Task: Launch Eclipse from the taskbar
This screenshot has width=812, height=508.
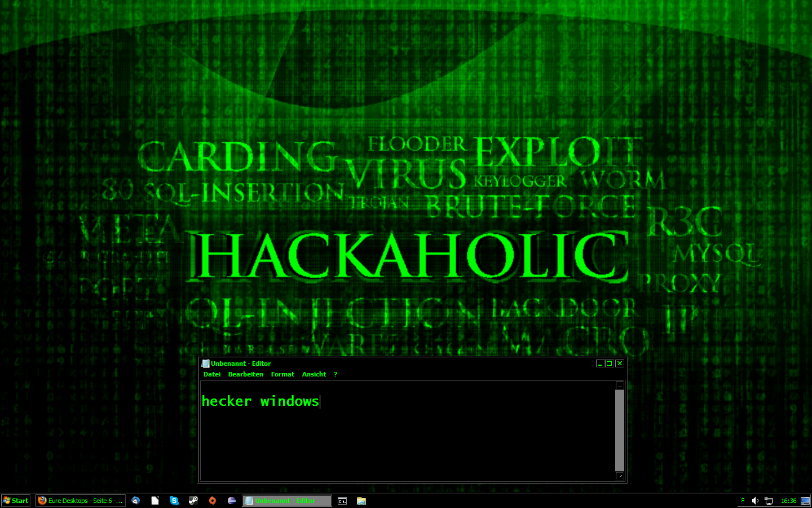Action: 232,501
